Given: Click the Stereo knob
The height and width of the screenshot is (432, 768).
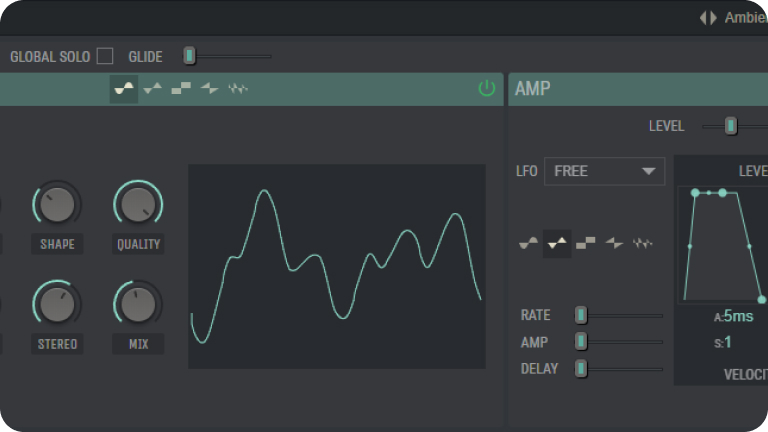Looking at the screenshot, I should pyautogui.click(x=57, y=303).
